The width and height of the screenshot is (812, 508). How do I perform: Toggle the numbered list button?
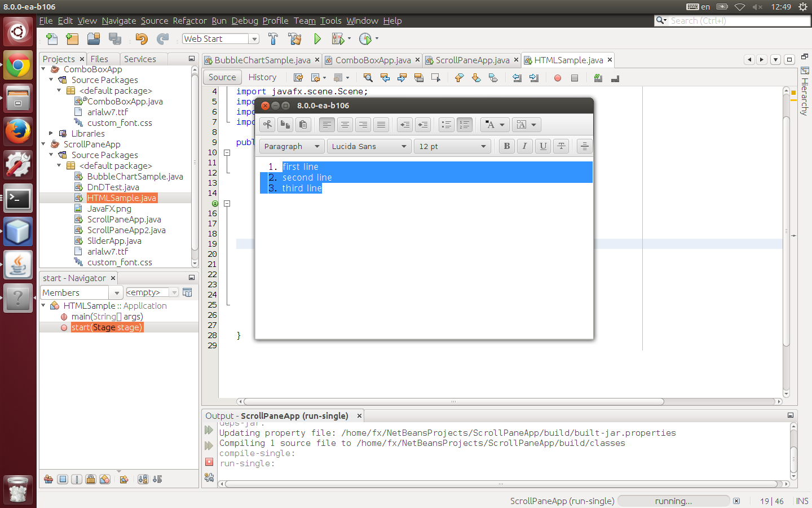[x=465, y=125]
